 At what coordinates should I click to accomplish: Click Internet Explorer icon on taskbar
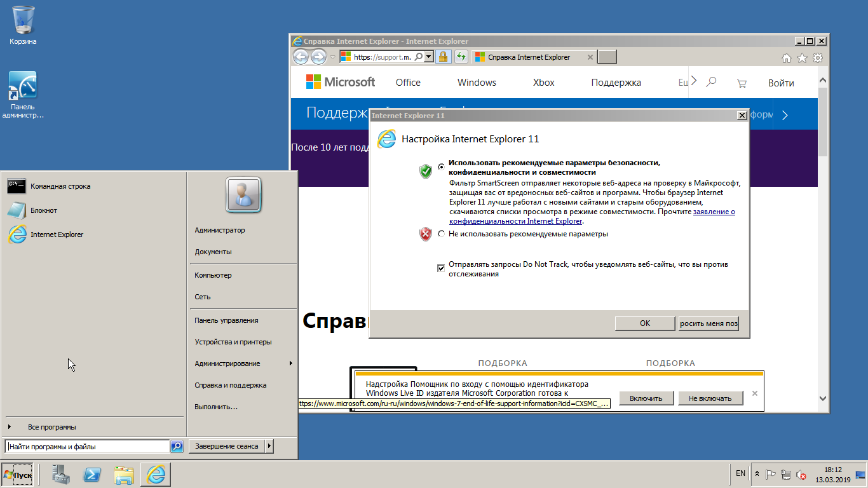point(156,475)
